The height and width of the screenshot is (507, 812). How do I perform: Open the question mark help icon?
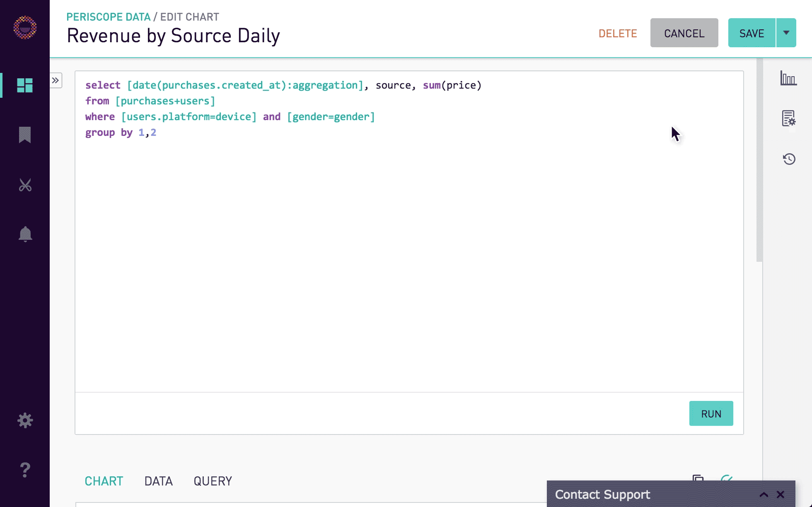pos(25,470)
